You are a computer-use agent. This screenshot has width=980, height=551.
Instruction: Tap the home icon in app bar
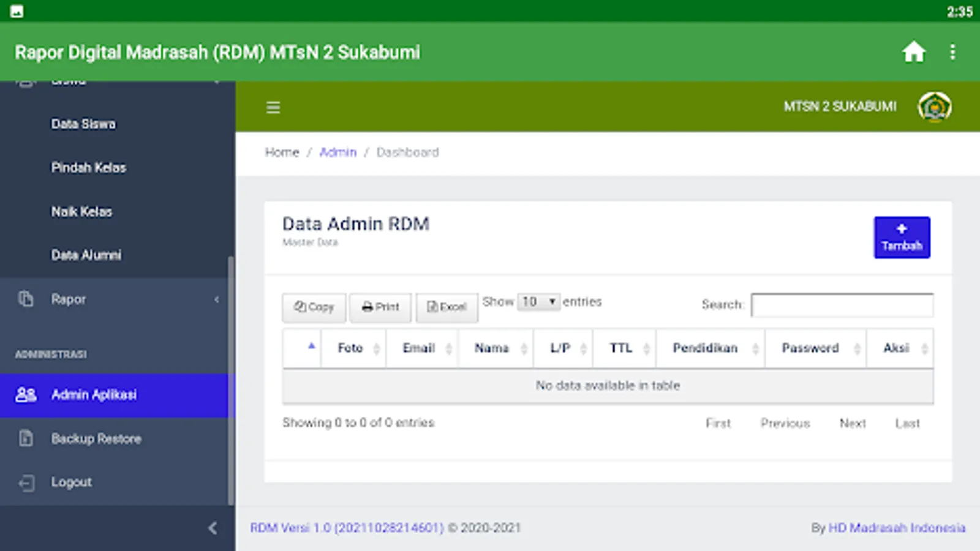coord(913,52)
